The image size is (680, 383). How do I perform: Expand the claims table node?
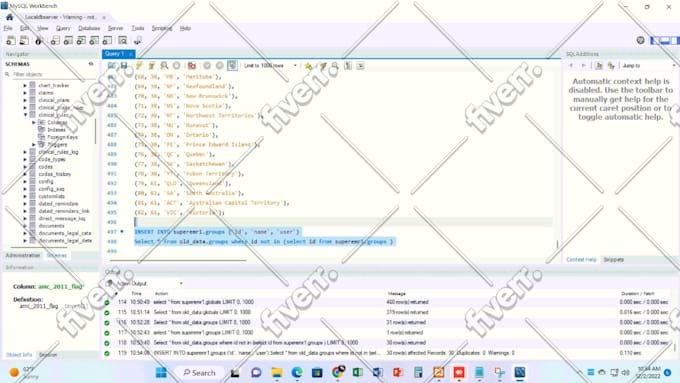coord(25,93)
